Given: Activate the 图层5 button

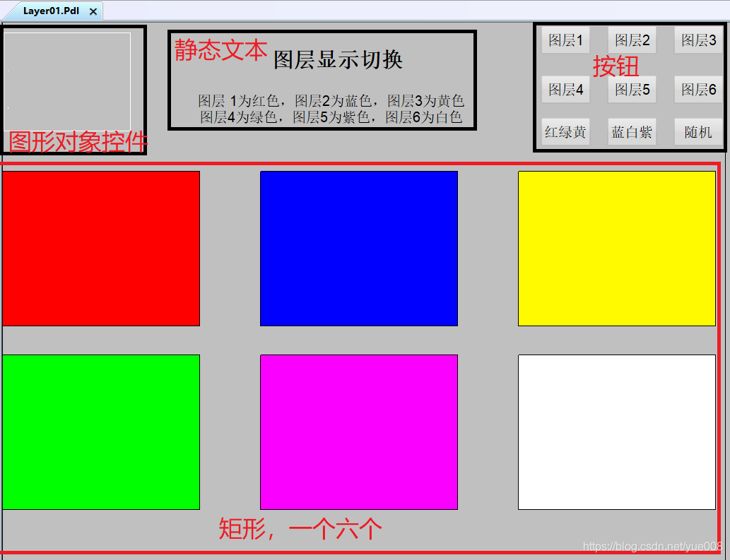Looking at the screenshot, I should point(632,90).
